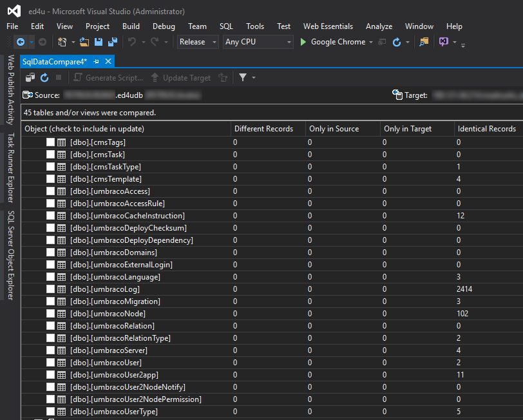Check the [dbo].[umbracoCacheInstruction] checkbox

tap(50, 216)
